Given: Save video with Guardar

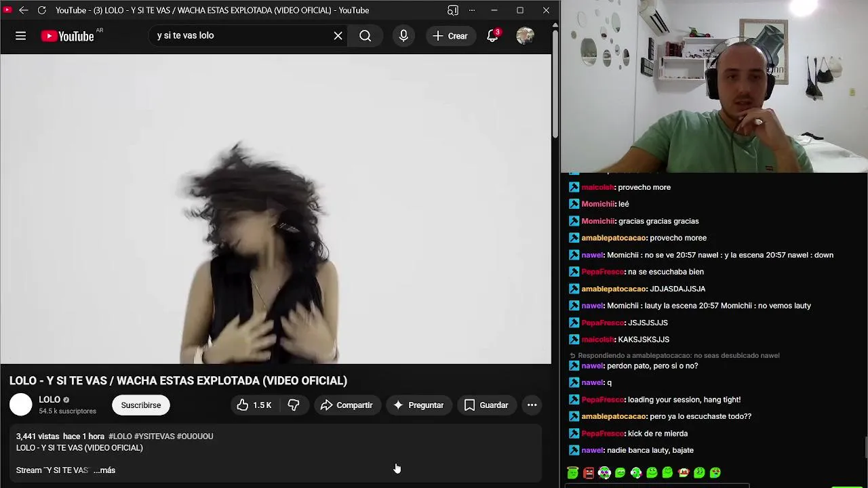Looking at the screenshot, I should [x=486, y=405].
